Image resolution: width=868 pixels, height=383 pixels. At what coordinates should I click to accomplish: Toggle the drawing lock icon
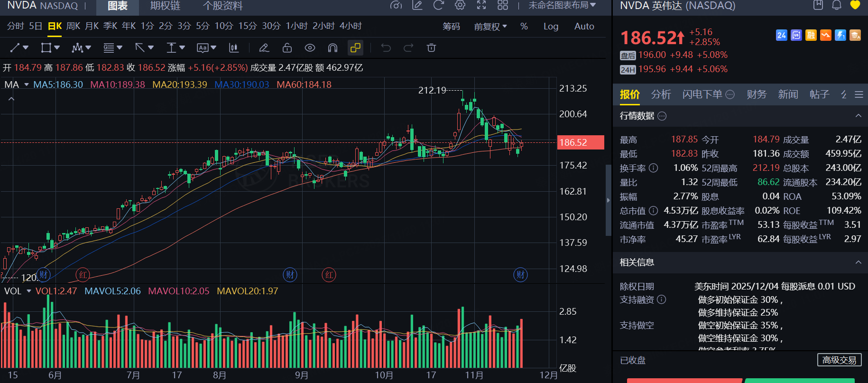coord(287,47)
